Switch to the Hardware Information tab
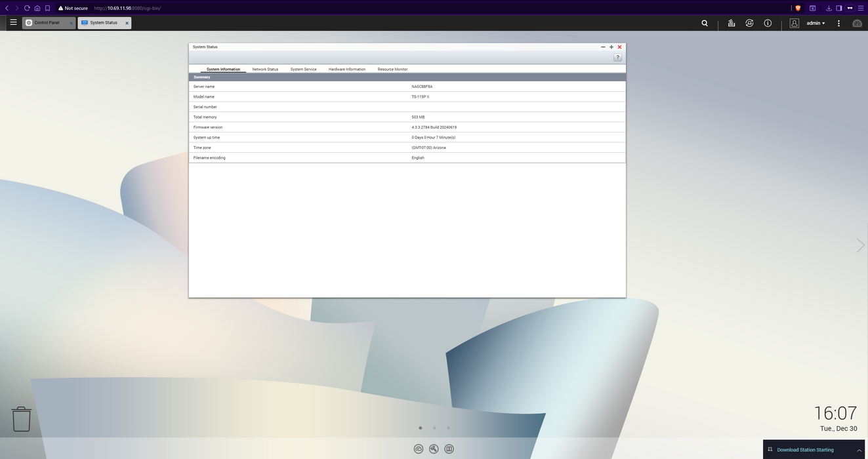Viewport: 868px width, 459px height. (346, 69)
